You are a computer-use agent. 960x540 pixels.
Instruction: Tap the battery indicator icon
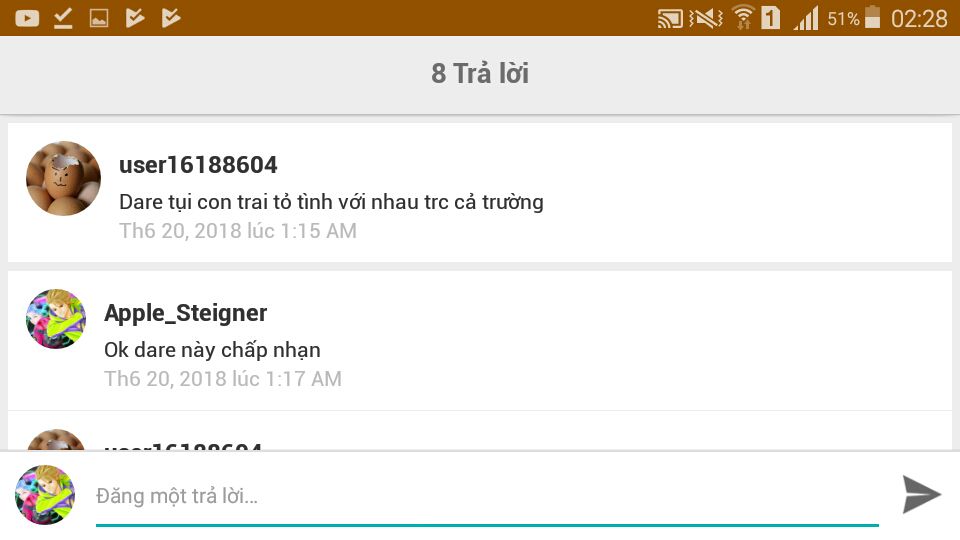pos(872,17)
